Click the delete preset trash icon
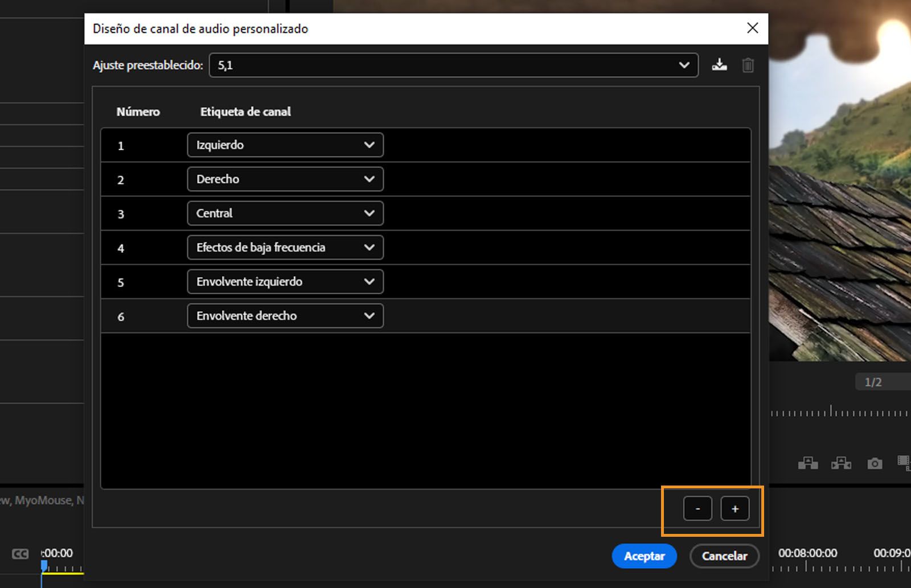The height and width of the screenshot is (588, 911). coord(748,65)
